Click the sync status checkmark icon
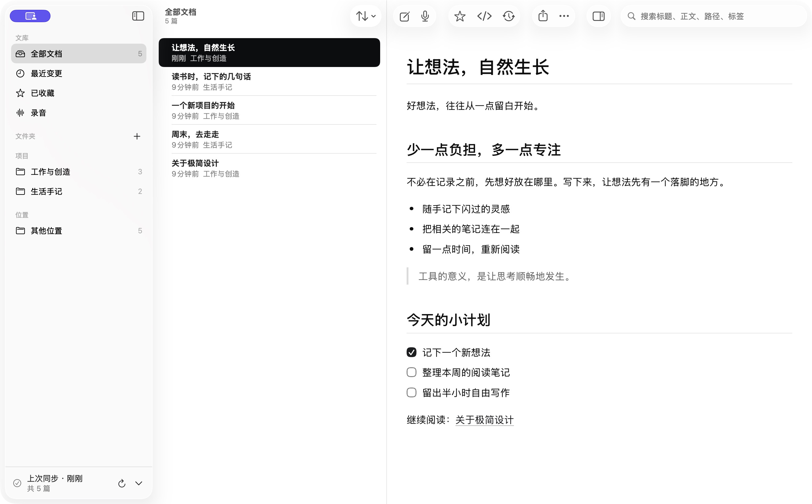812x504 pixels. tap(17, 483)
